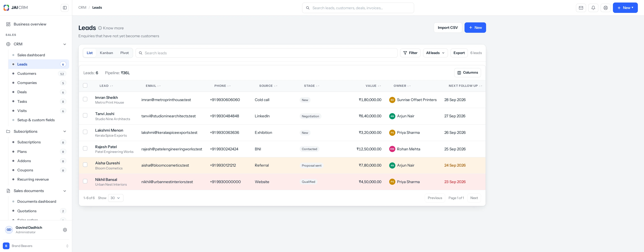Screen dimensions: 644x252
Task: Open the Show 30 rows dropdown
Action: (x=116, y=198)
